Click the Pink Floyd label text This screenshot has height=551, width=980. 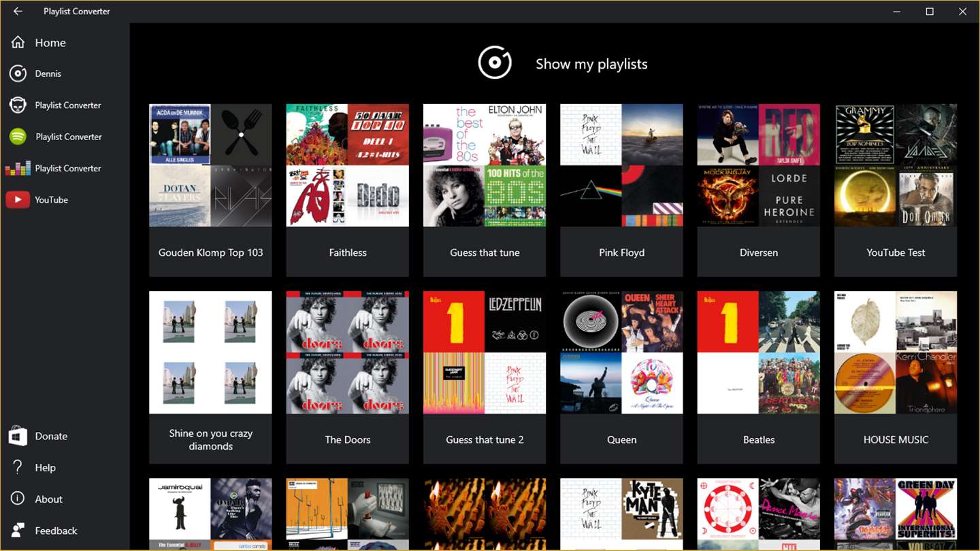click(621, 252)
